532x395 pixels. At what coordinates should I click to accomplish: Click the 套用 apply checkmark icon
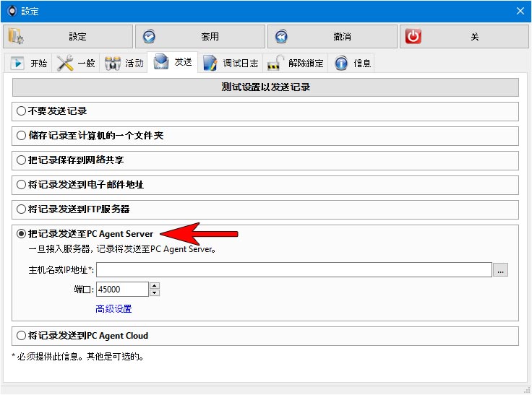pos(149,37)
